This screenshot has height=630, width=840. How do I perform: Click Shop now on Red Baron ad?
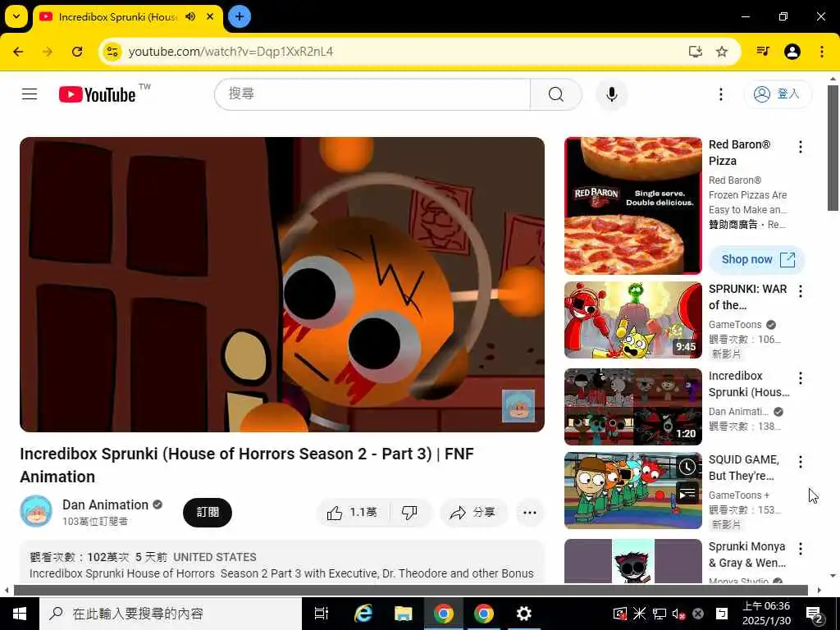757,260
